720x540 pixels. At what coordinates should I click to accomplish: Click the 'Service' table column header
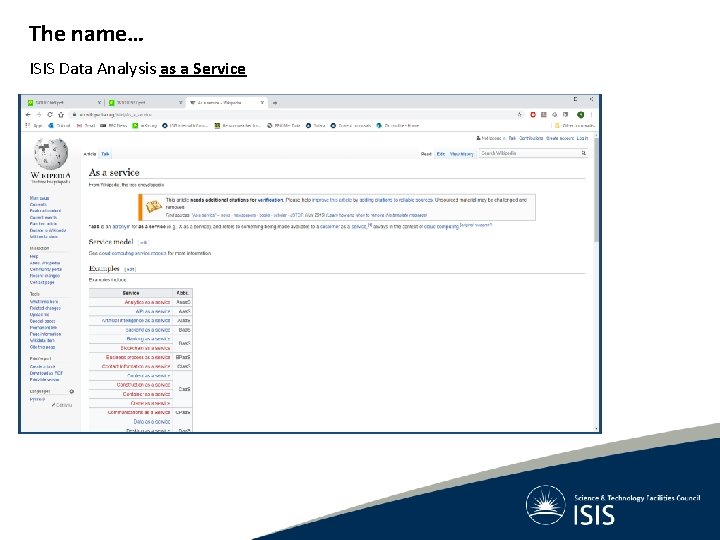[131, 292]
